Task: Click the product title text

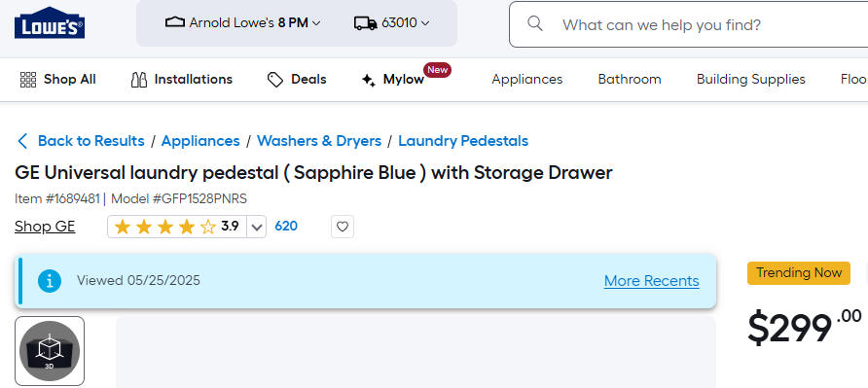Action: (313, 173)
